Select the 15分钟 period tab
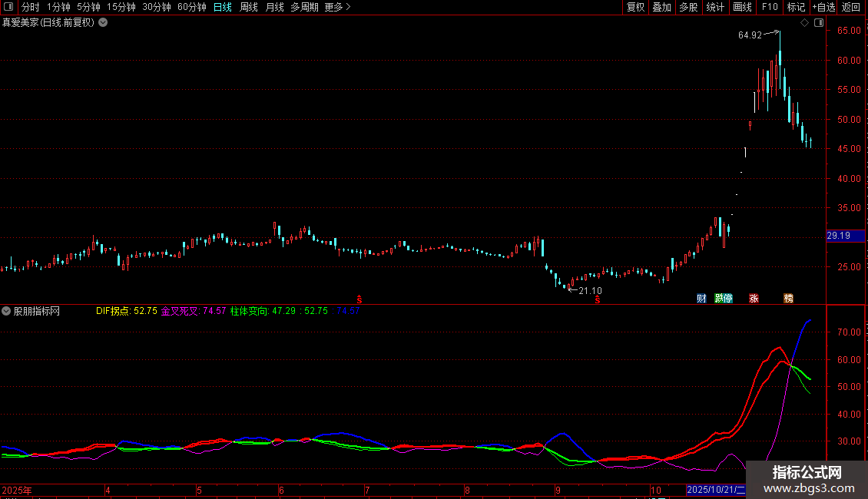The image size is (868, 499). pyautogui.click(x=121, y=7)
